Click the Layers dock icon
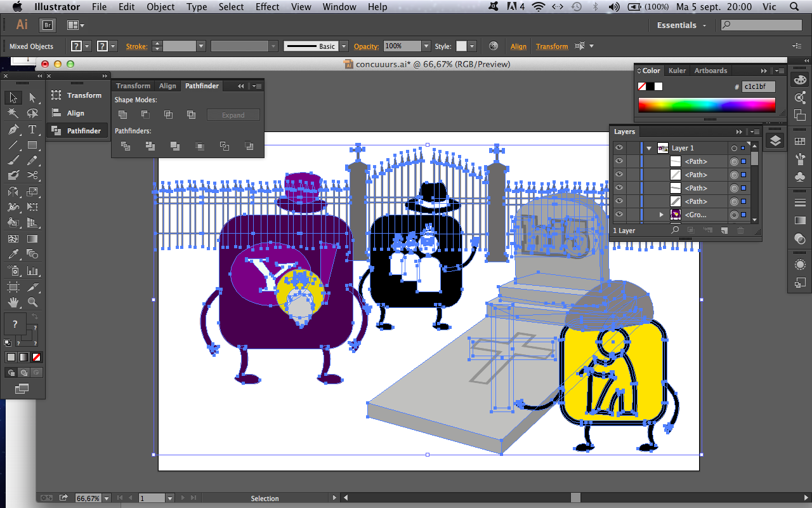This screenshot has height=508, width=812. pos(775,141)
